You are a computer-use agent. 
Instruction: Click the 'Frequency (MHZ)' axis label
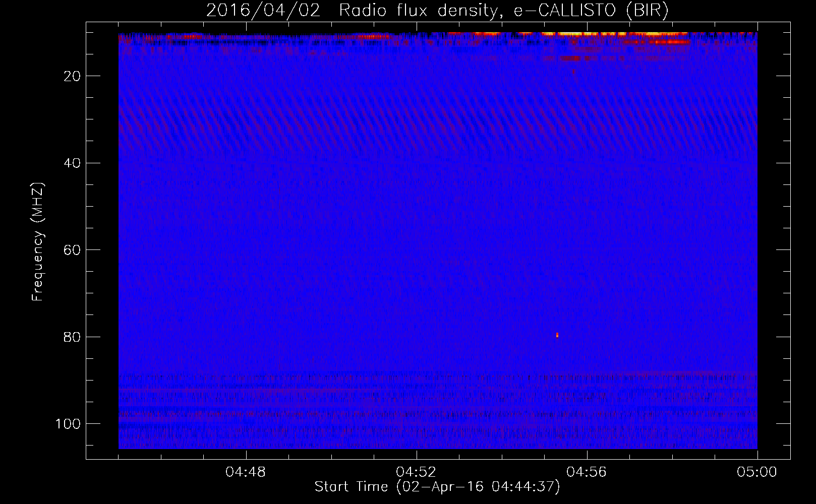38,241
